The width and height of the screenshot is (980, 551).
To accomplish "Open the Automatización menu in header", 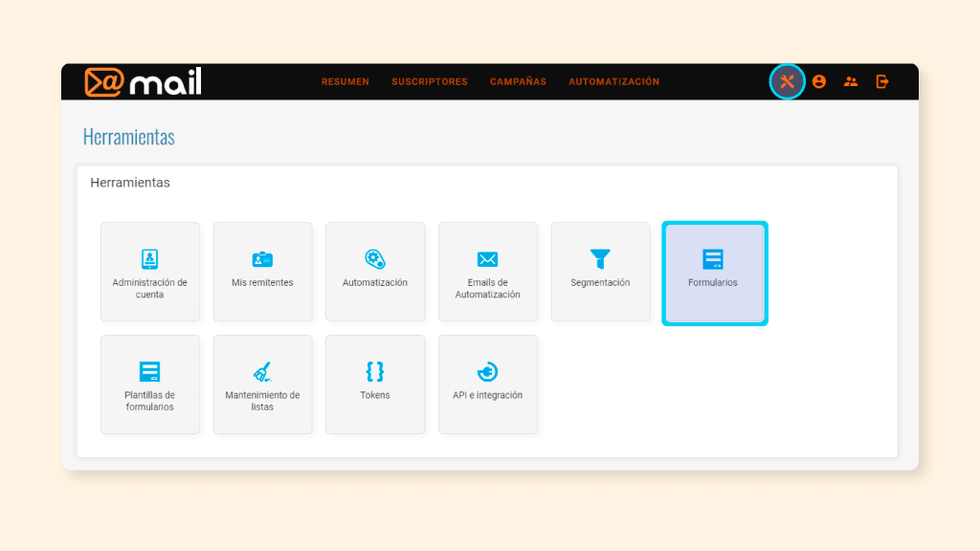I will tap(613, 82).
